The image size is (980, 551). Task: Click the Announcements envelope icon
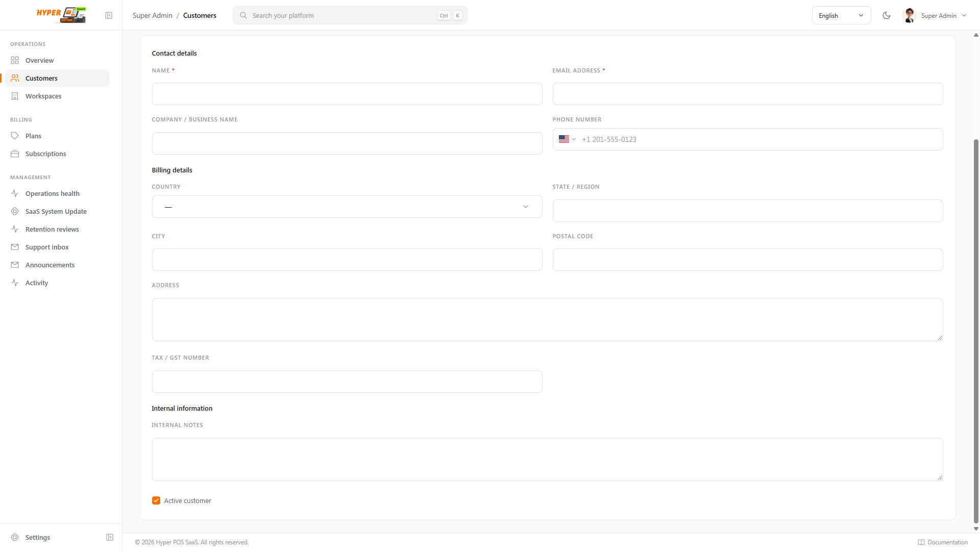[15, 265]
